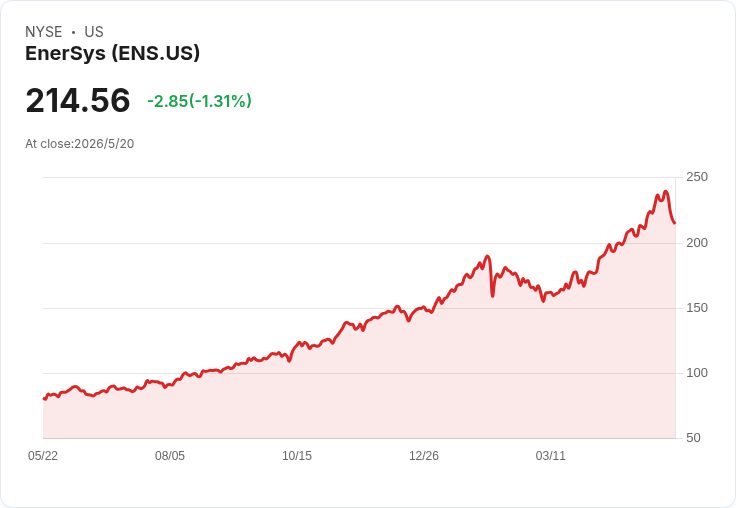Click the sharp dip in the line after 12/26
This screenshot has height=508, width=736.
click(492, 296)
